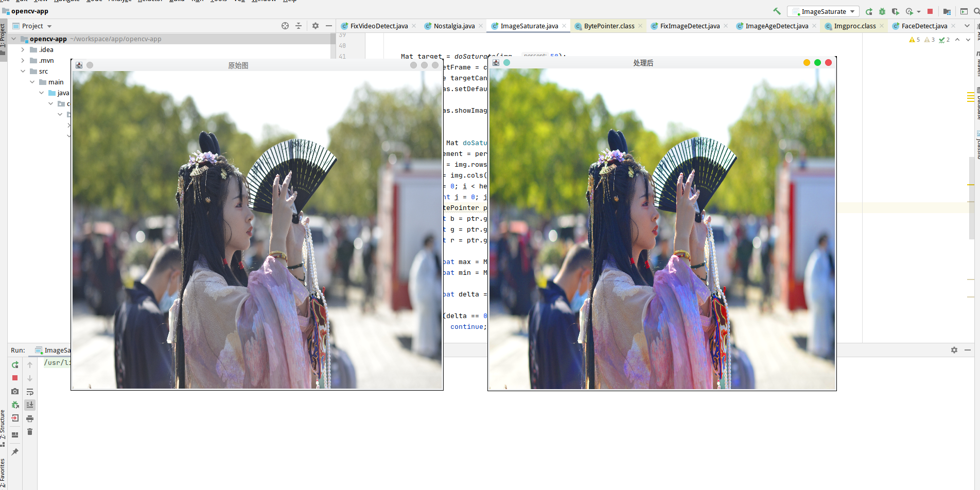This screenshot has width=980, height=490.
Task: Click the typo check count 2 indicator
Action: [944, 40]
